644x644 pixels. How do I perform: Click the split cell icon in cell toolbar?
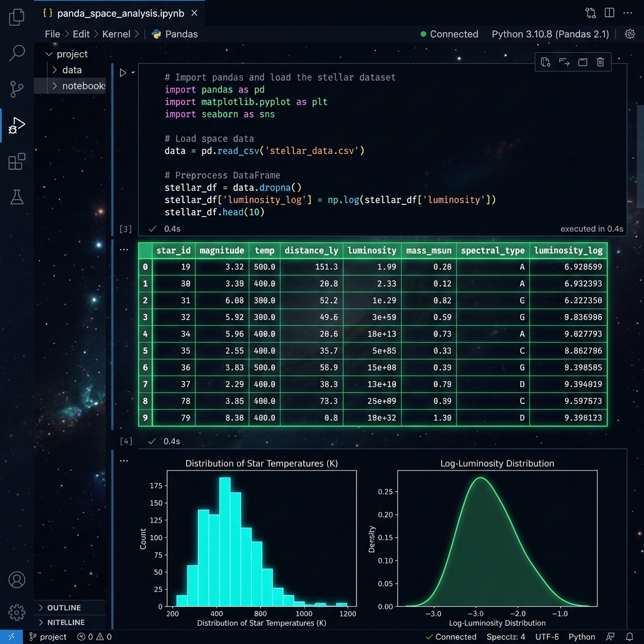[x=582, y=62]
